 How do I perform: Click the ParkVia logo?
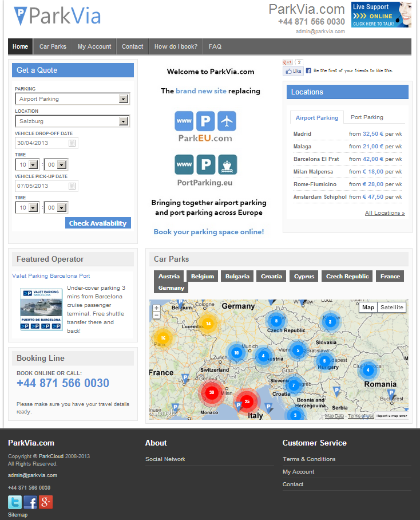pos(57,16)
